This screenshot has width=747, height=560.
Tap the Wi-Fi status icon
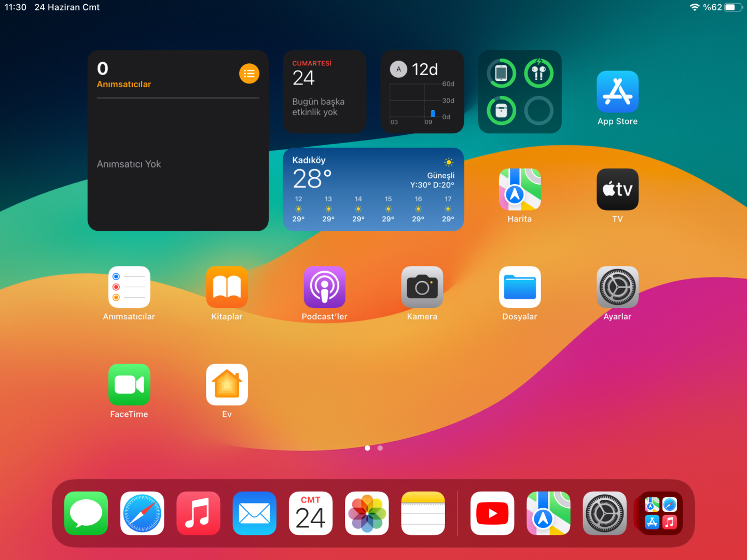[695, 7]
